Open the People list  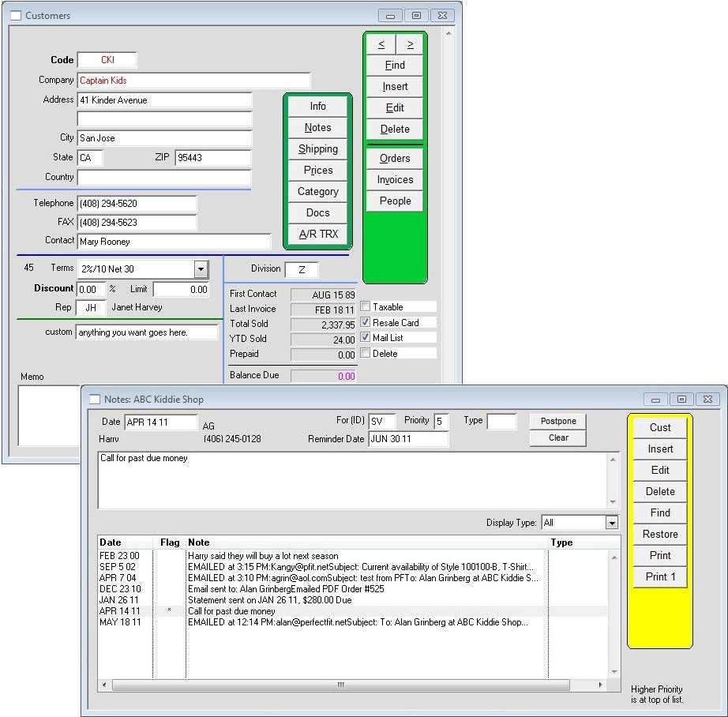(x=394, y=201)
